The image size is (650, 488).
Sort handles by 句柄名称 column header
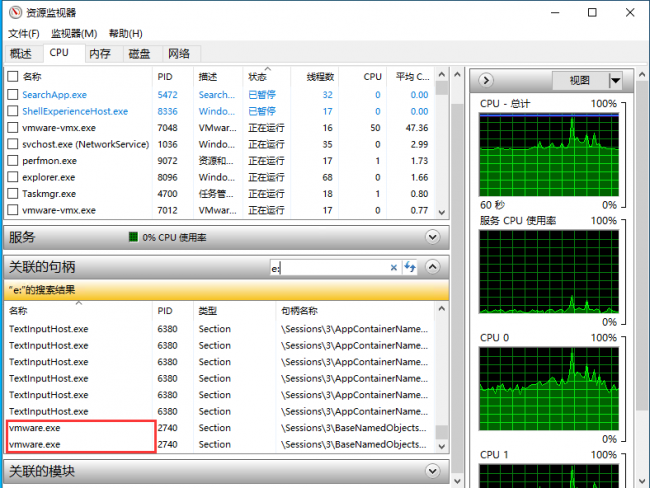coord(355,311)
